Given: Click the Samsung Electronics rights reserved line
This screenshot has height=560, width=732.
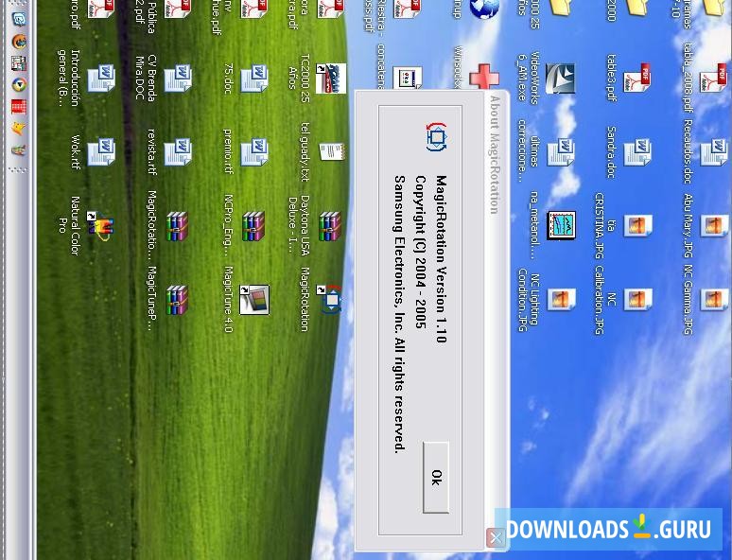Looking at the screenshot, I should point(399,314).
